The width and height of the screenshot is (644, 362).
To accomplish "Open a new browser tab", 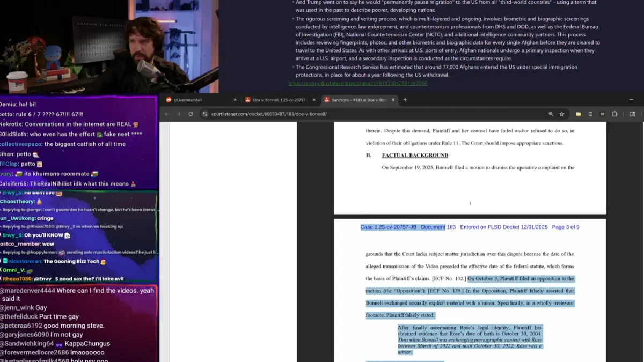I will point(405,100).
